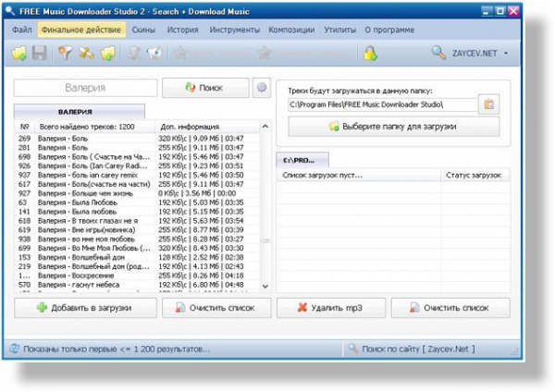Click the magnifier icon beside ZAYCEV.NET

[x=438, y=53]
